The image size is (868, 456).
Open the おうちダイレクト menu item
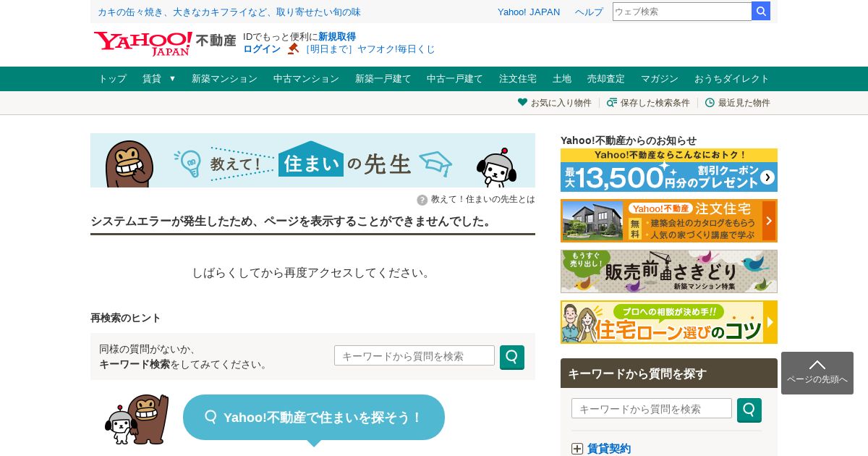tap(732, 79)
